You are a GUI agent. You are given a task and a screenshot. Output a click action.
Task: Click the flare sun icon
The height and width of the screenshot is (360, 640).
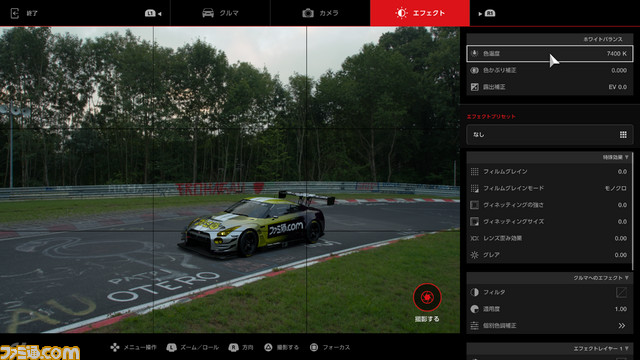tap(474, 255)
